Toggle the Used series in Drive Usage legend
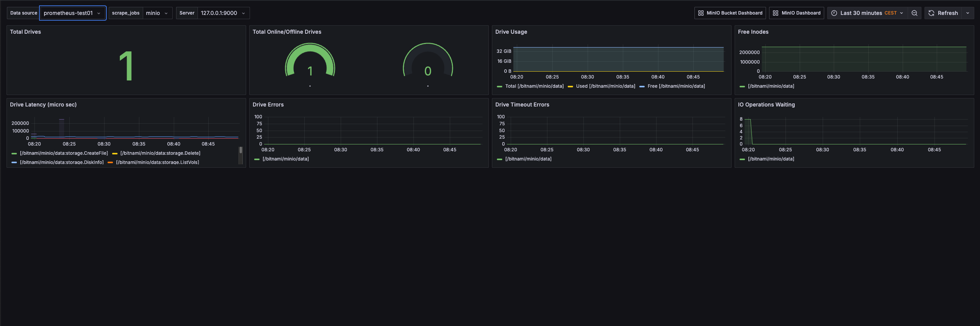Image resolution: width=980 pixels, height=326 pixels. tap(605, 86)
